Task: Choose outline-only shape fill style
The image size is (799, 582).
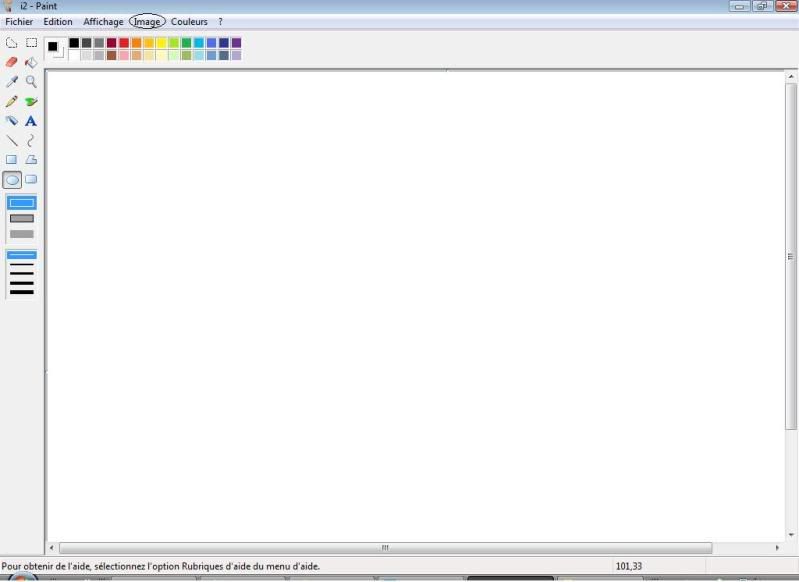Action: click(x=21, y=203)
